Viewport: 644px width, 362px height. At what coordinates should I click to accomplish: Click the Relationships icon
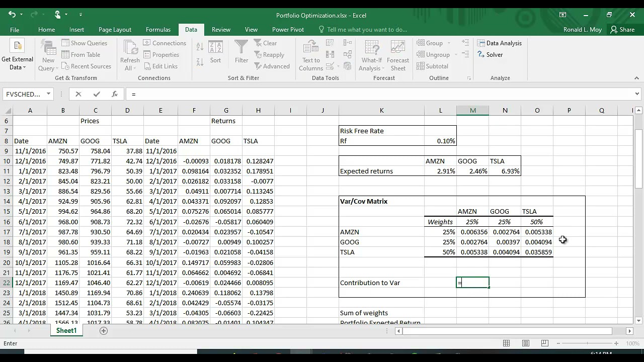347,55
